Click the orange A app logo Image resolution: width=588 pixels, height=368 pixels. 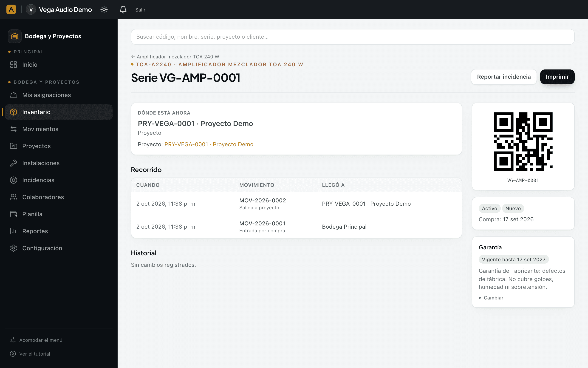click(x=11, y=9)
